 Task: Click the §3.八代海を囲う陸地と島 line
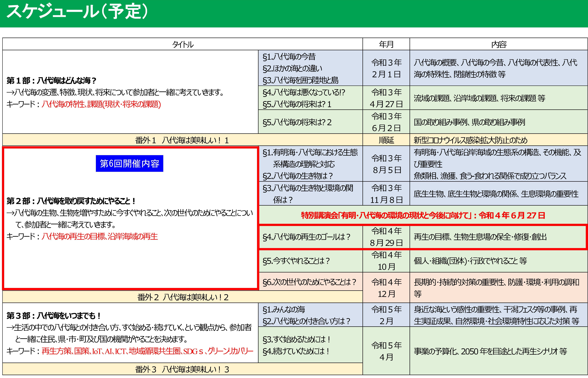pos(300,80)
